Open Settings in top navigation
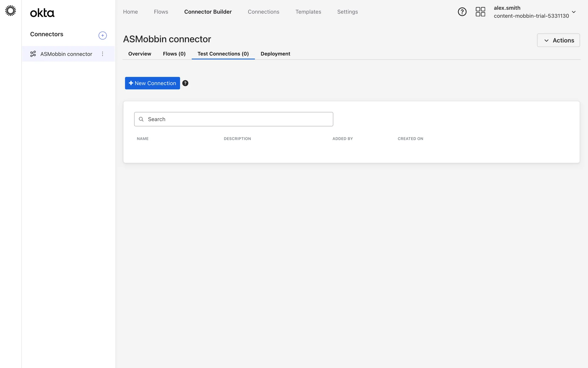This screenshot has width=588, height=368. pos(347,12)
